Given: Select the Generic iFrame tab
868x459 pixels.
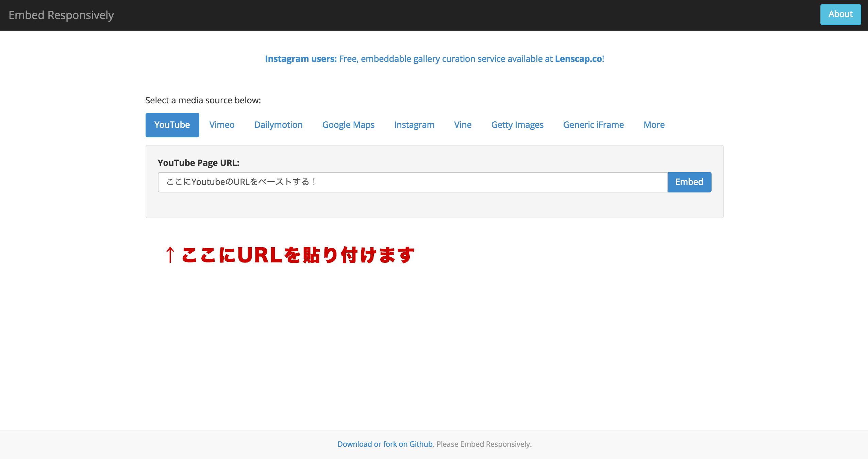Looking at the screenshot, I should click(x=593, y=125).
